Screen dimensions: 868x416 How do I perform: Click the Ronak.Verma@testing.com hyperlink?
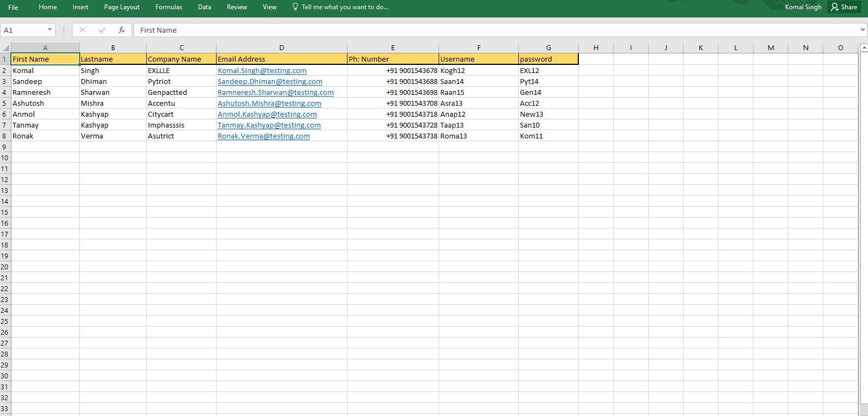264,136
